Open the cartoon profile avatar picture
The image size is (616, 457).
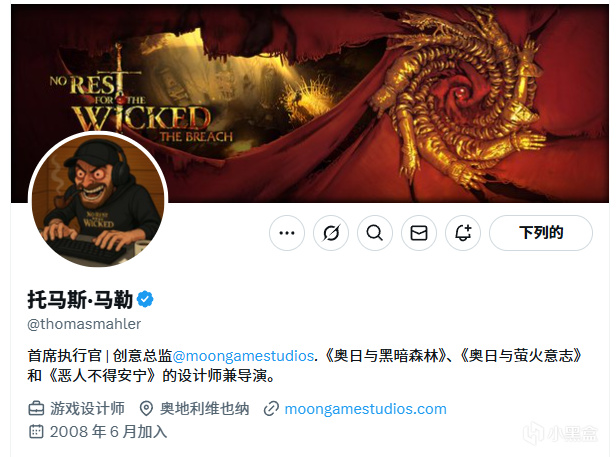(x=98, y=200)
